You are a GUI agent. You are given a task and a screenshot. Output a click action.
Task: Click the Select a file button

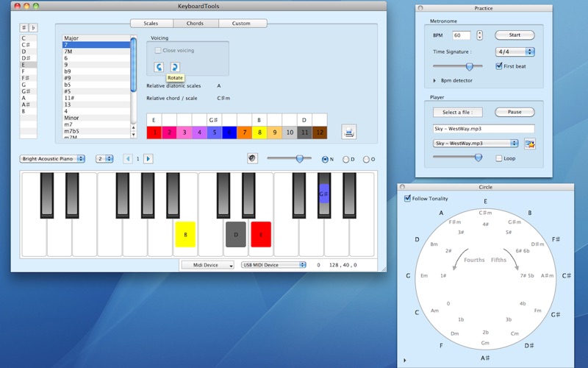[x=457, y=113]
